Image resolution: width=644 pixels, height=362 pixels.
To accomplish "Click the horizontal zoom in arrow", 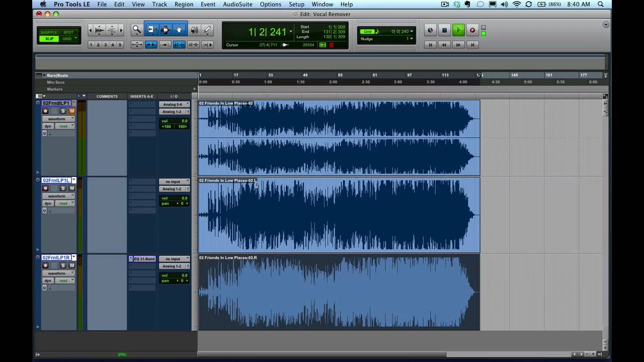I will [121, 30].
